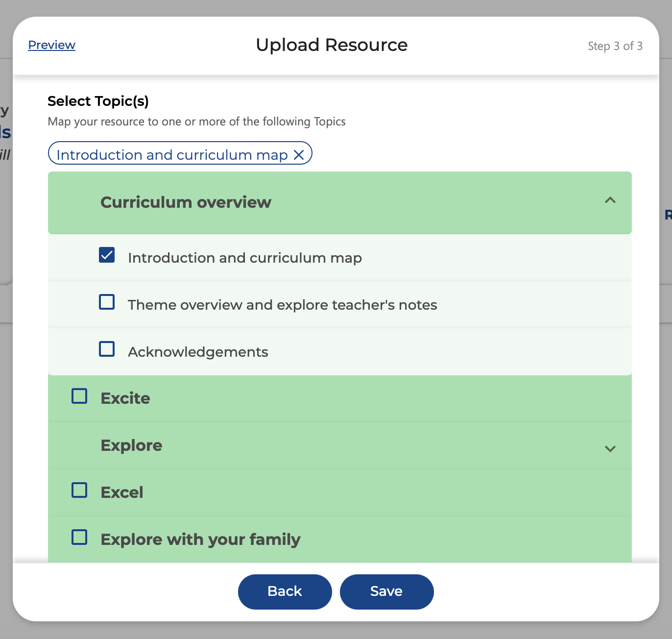Tick the Explore with your family checkbox
Image resolution: width=672 pixels, height=639 pixels.
tap(79, 538)
